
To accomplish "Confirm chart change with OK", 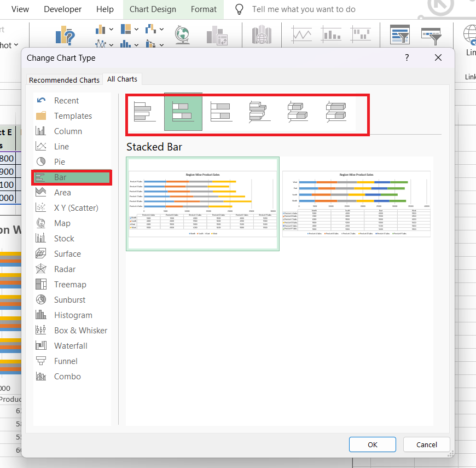I will [372, 444].
